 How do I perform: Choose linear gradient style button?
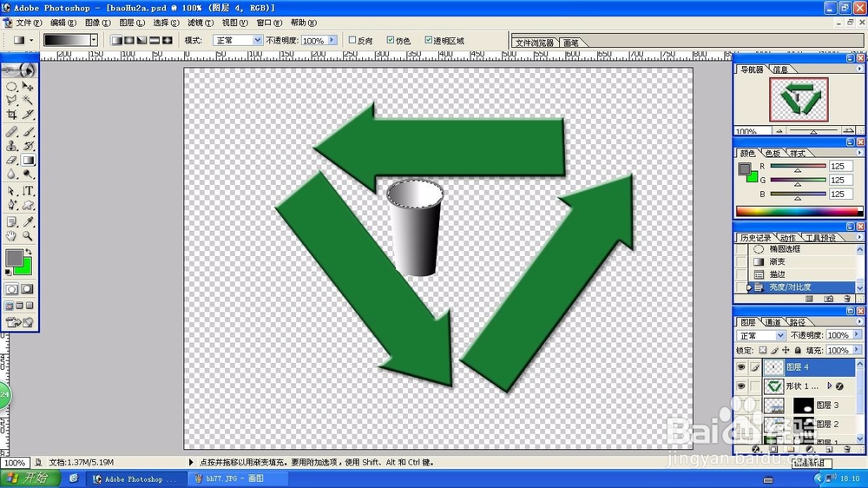point(116,40)
